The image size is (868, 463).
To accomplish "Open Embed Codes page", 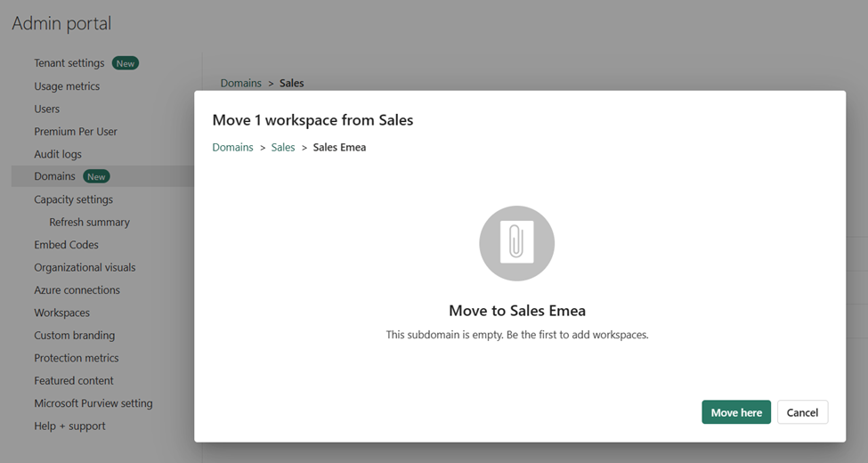I will click(x=66, y=245).
